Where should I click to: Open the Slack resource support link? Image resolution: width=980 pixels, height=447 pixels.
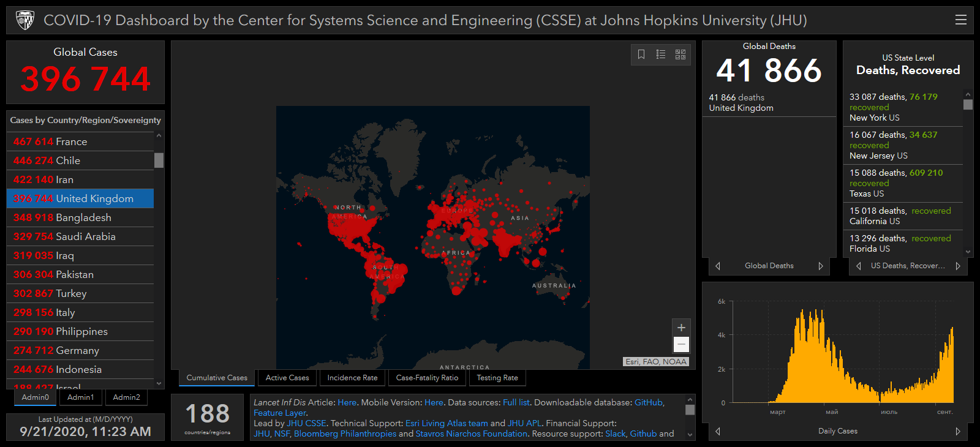click(616, 434)
